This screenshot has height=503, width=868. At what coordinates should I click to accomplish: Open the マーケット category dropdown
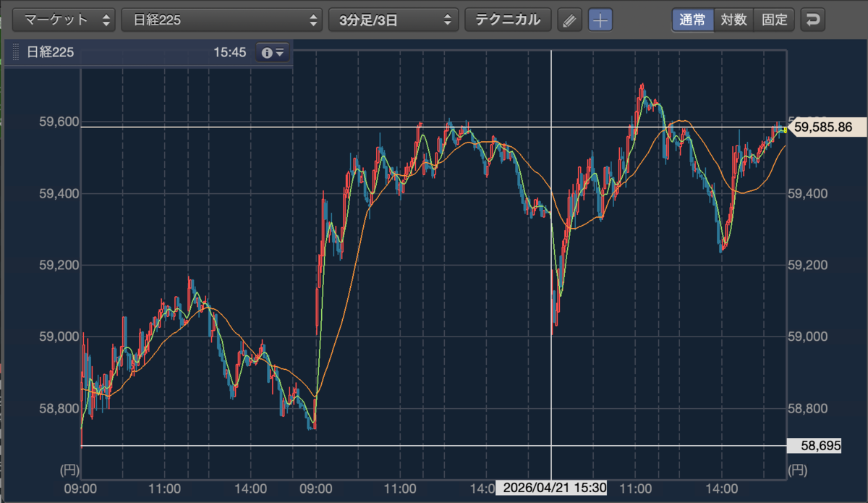(x=64, y=20)
